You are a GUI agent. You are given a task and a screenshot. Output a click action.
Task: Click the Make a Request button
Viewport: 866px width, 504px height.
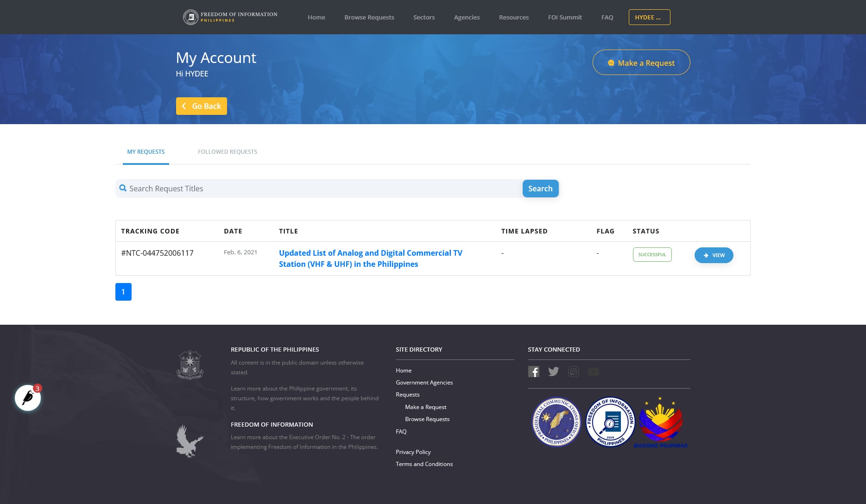pyautogui.click(x=641, y=63)
